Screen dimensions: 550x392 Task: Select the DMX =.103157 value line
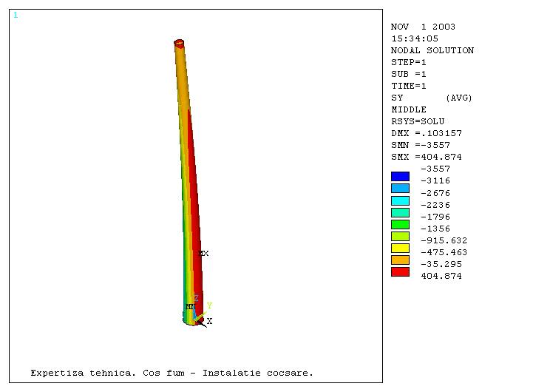tap(426, 133)
